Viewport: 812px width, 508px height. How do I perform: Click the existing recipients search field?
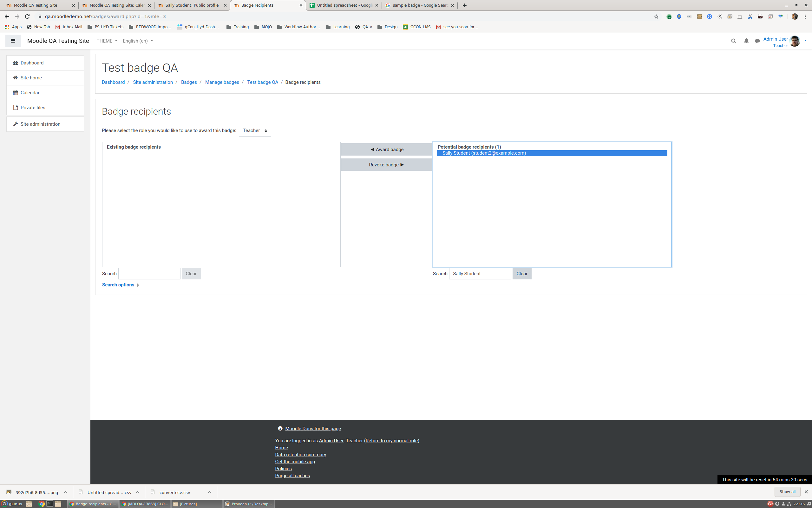[x=149, y=273]
